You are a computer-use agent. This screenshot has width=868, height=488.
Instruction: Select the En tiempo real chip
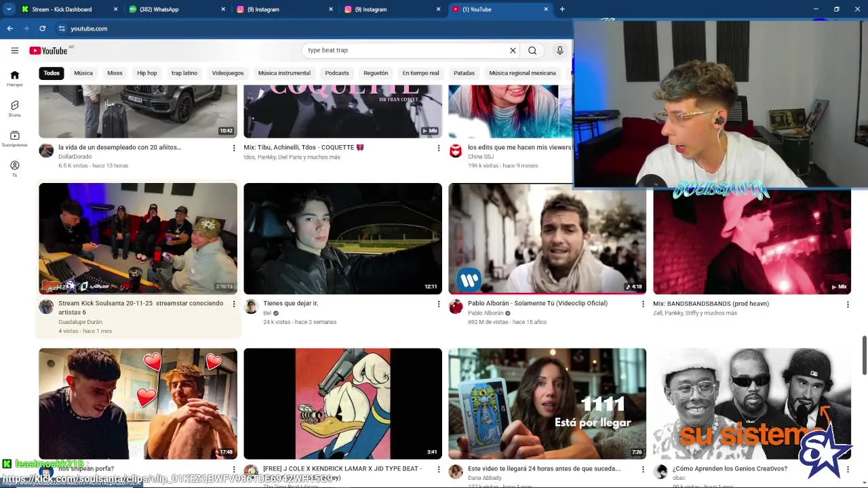[420, 73]
